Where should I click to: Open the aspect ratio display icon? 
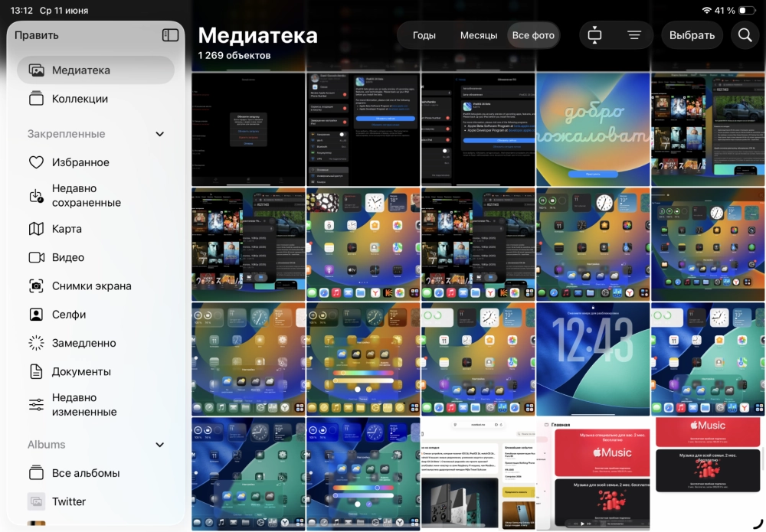[595, 35]
